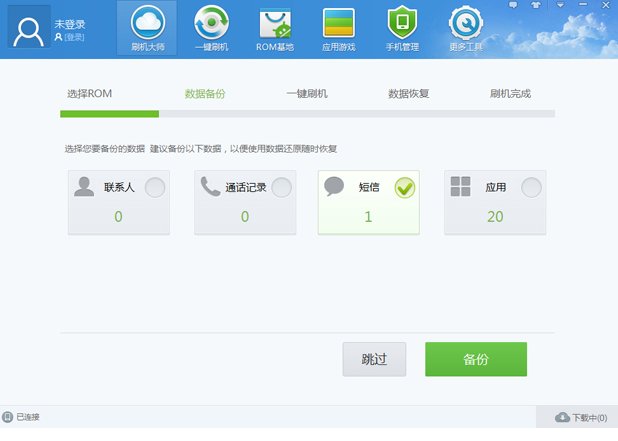The width and height of the screenshot is (618, 441).
Task: Click the 登录 login link
Action: click(74, 37)
